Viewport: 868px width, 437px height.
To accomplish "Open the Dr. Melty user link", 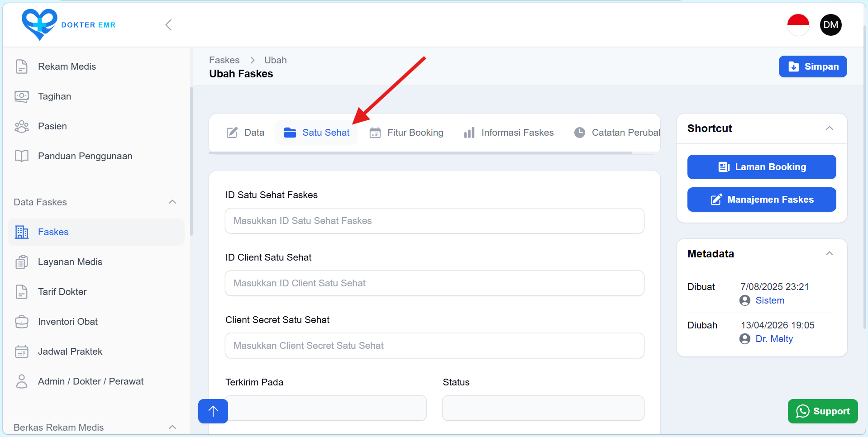I will [x=774, y=339].
